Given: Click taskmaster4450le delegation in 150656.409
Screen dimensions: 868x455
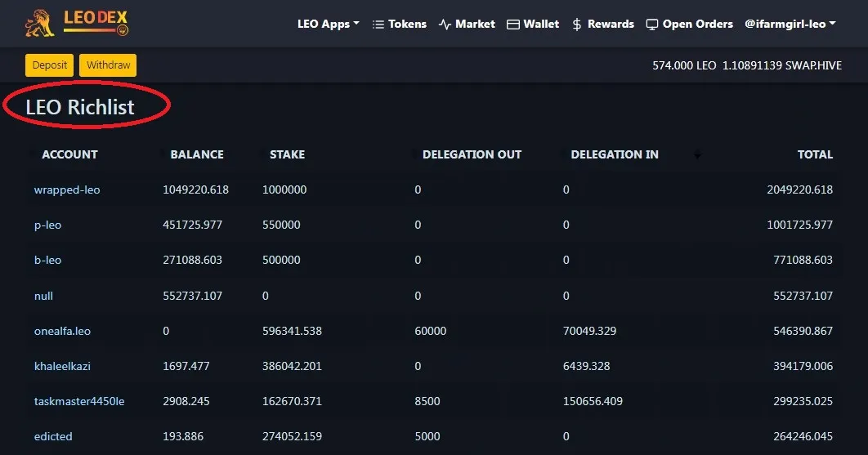Looking at the screenshot, I should click(x=593, y=401).
